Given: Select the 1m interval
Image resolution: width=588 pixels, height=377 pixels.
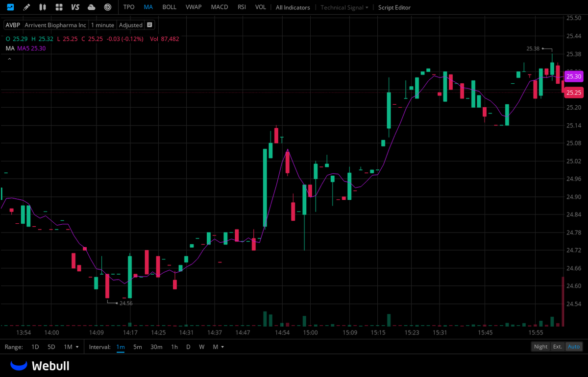Looking at the screenshot, I should pos(121,347).
